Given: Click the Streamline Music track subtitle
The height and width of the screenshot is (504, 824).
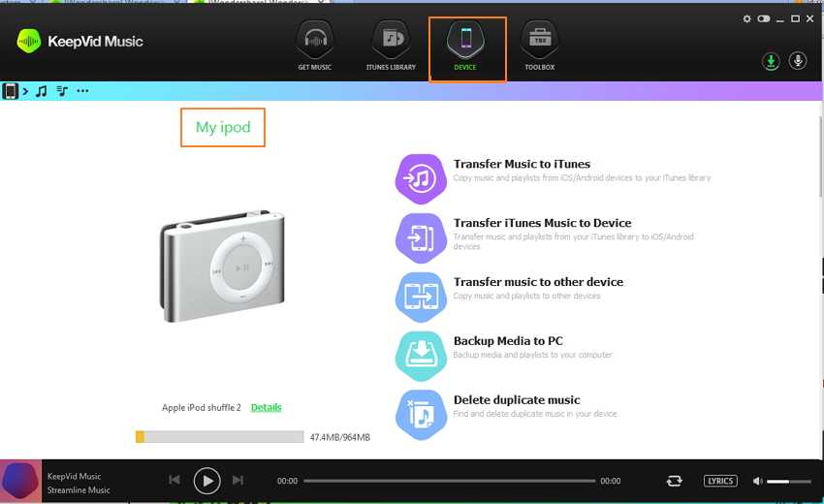Looking at the screenshot, I should point(79,489).
